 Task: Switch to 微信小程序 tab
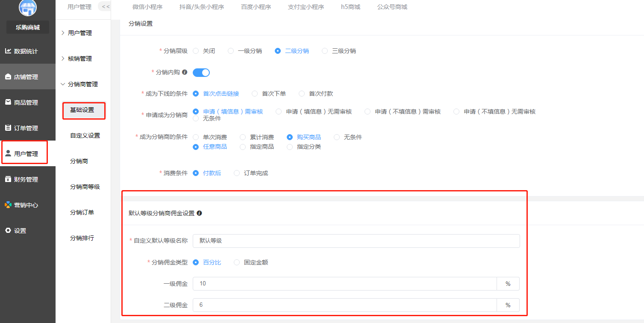[x=147, y=7]
